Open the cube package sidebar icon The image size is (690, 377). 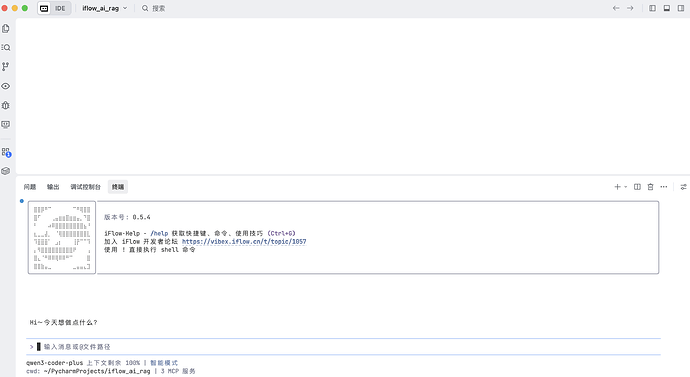coord(6,171)
